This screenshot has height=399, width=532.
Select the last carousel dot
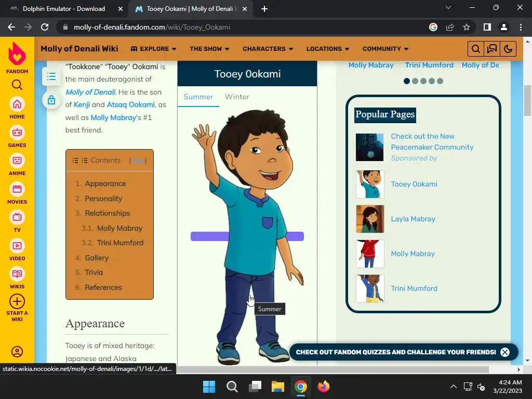(440, 81)
